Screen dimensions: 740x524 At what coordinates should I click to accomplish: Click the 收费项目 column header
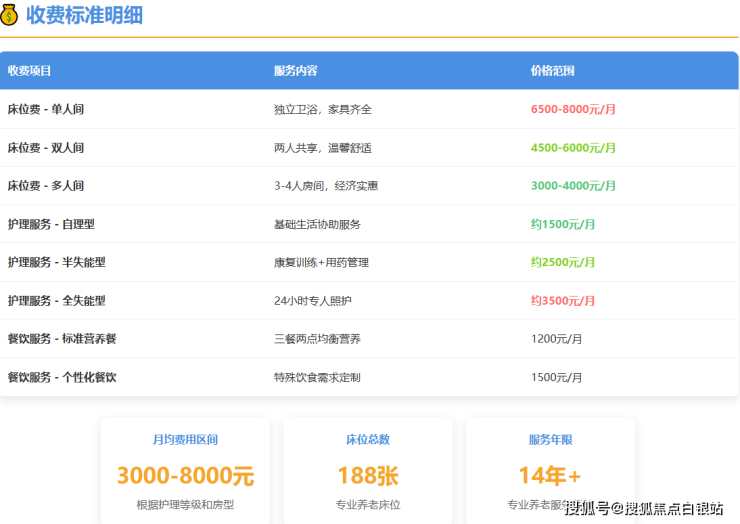coord(30,71)
